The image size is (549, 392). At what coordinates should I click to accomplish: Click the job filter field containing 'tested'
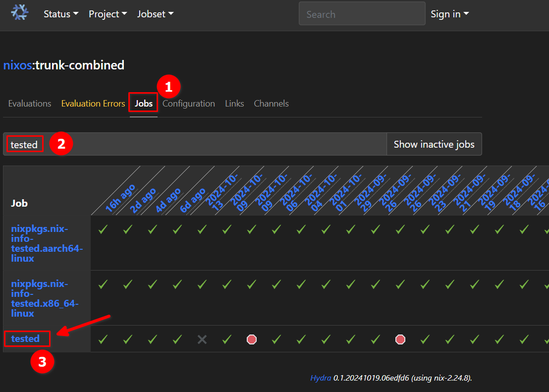tap(195, 144)
